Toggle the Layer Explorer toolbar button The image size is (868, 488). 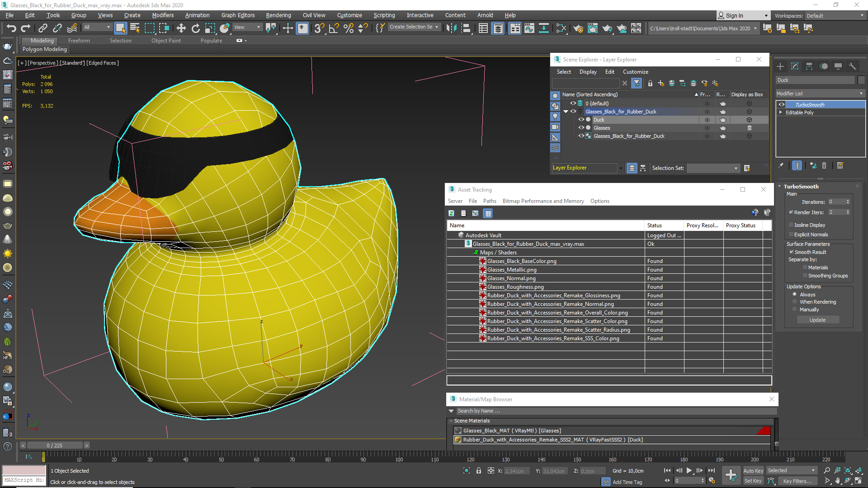click(x=498, y=28)
